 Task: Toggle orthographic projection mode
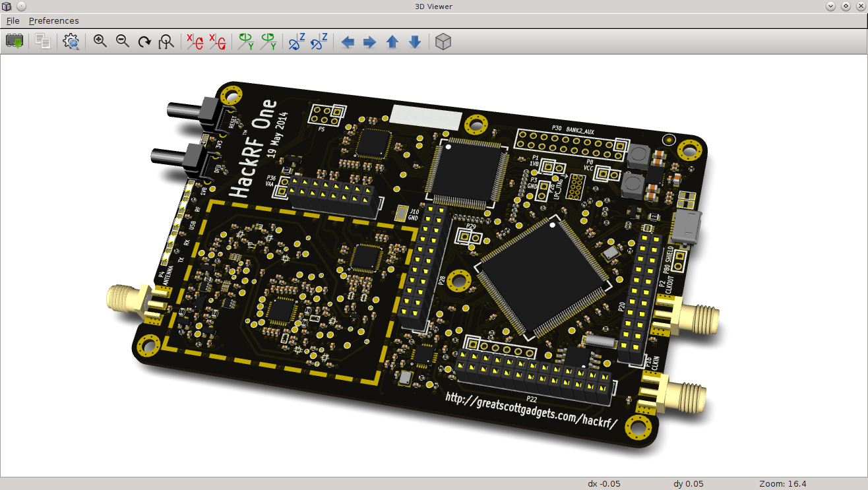pos(443,42)
